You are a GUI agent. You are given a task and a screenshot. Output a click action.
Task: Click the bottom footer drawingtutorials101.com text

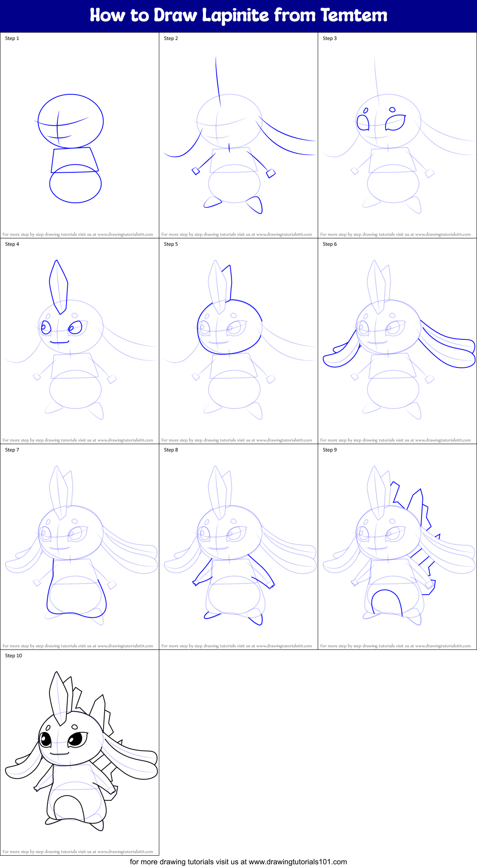[238, 862]
